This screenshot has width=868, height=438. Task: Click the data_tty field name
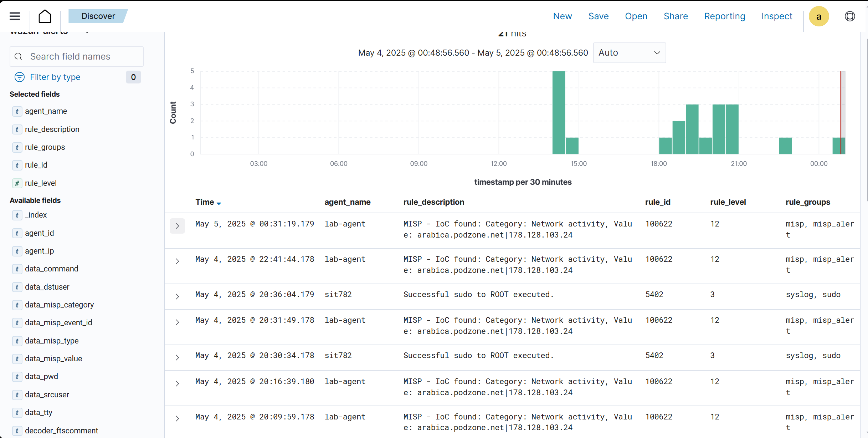pos(38,412)
